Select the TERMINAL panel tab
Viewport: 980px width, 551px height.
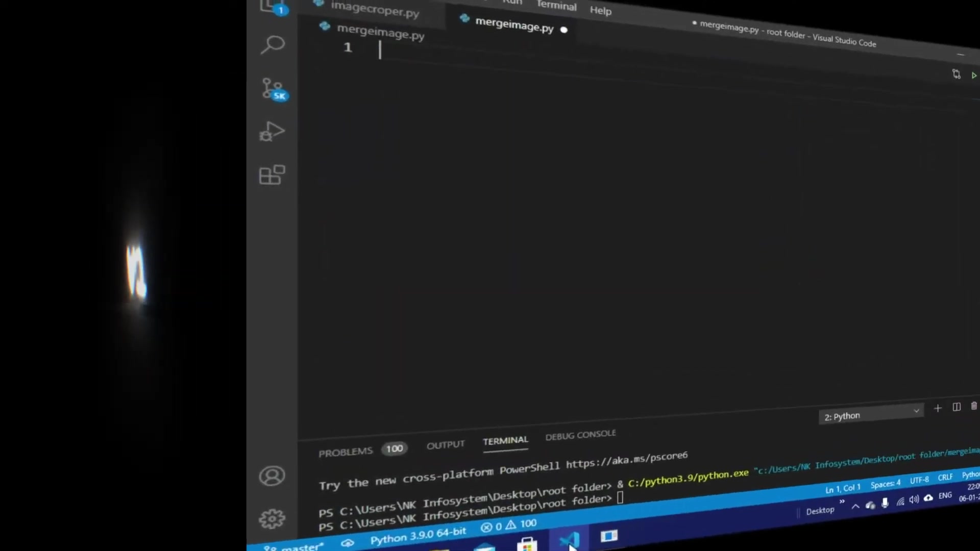[505, 440]
